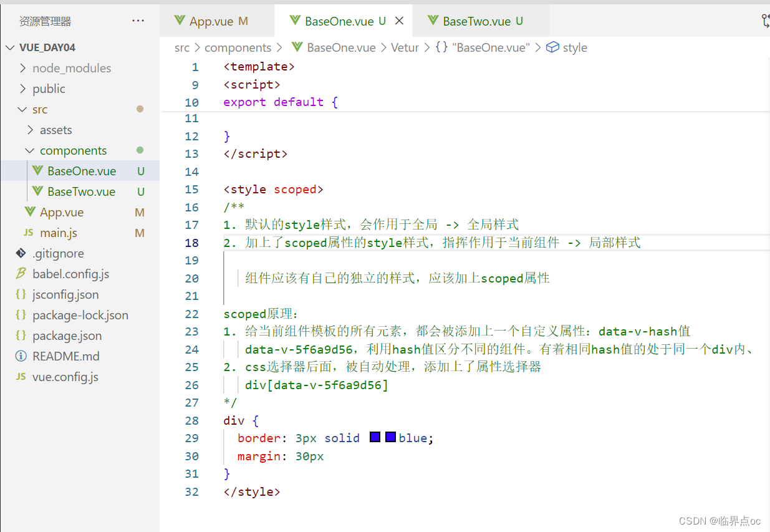Click the Vue icon beside BaseOne.vue in the breadcrumb
The height and width of the screenshot is (532, 770).
pyautogui.click(x=297, y=47)
